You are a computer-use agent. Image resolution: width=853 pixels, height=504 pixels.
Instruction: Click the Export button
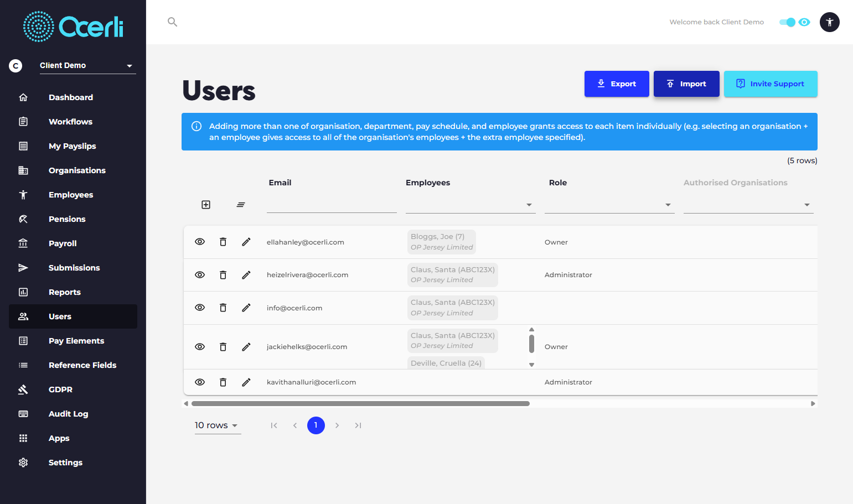click(617, 84)
